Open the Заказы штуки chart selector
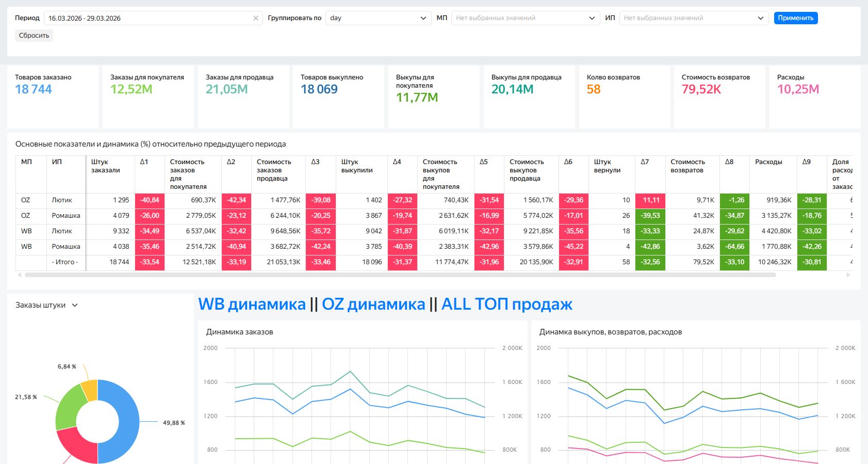868x464 pixels. (46, 305)
